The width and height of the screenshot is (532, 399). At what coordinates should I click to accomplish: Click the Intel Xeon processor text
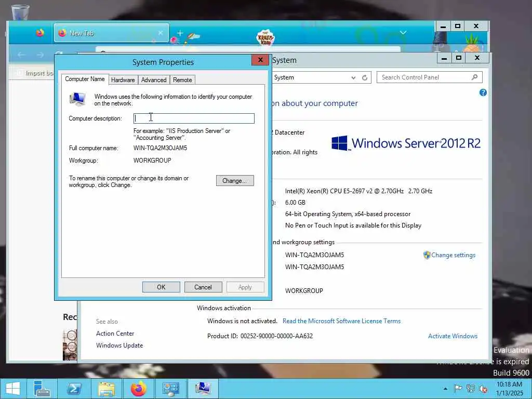(358, 191)
